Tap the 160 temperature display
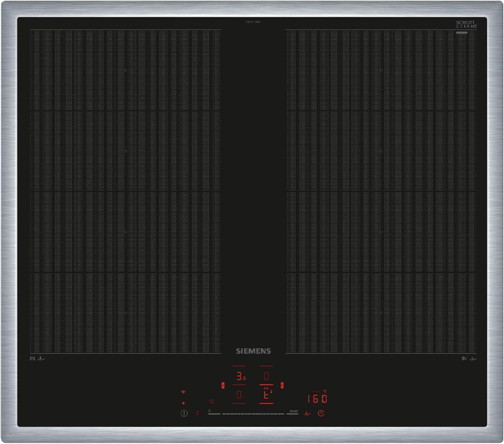Screen dimensions: 504x444 (x=317, y=399)
